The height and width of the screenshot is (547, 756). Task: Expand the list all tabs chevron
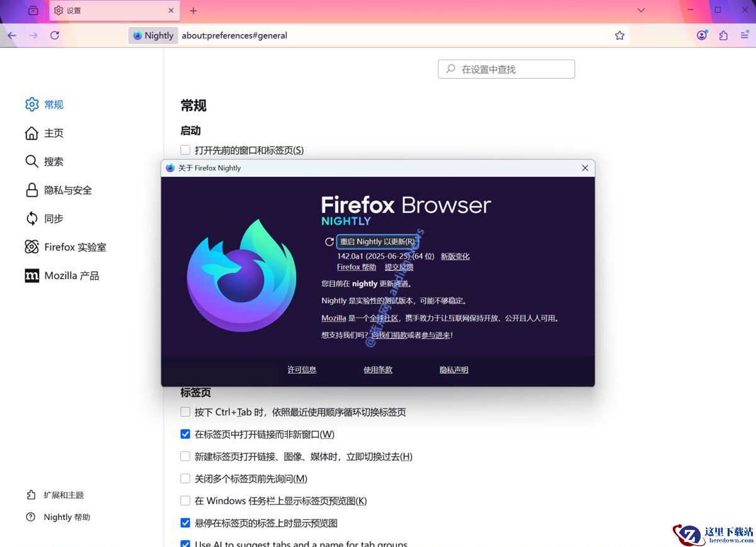click(641, 10)
